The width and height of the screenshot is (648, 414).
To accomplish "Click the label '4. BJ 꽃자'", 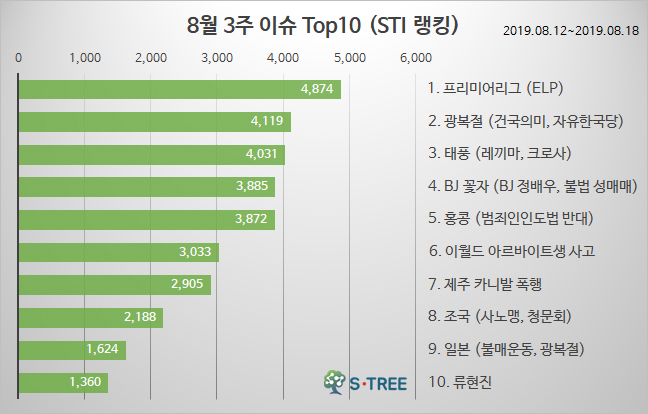I will [x=458, y=186].
